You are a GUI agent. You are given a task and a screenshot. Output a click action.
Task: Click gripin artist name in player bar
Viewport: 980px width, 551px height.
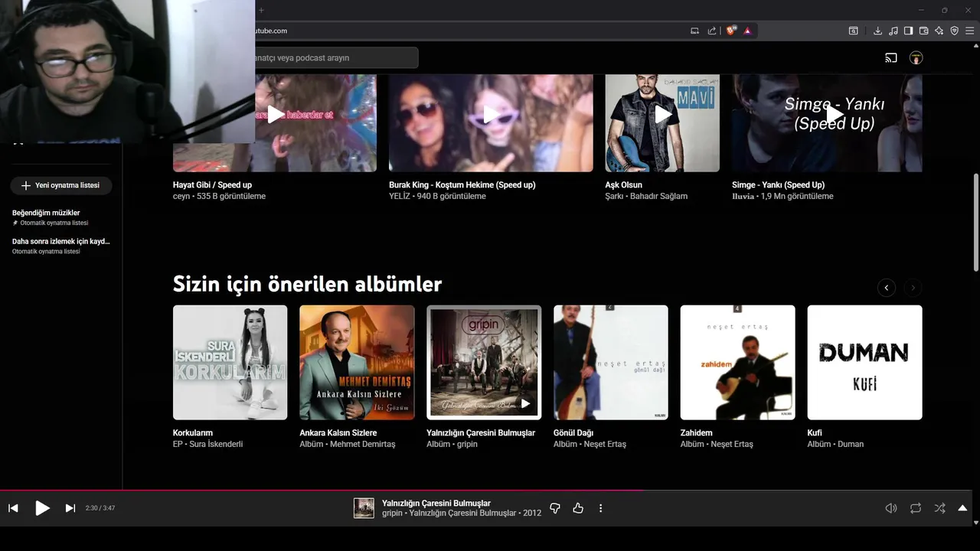(392, 513)
